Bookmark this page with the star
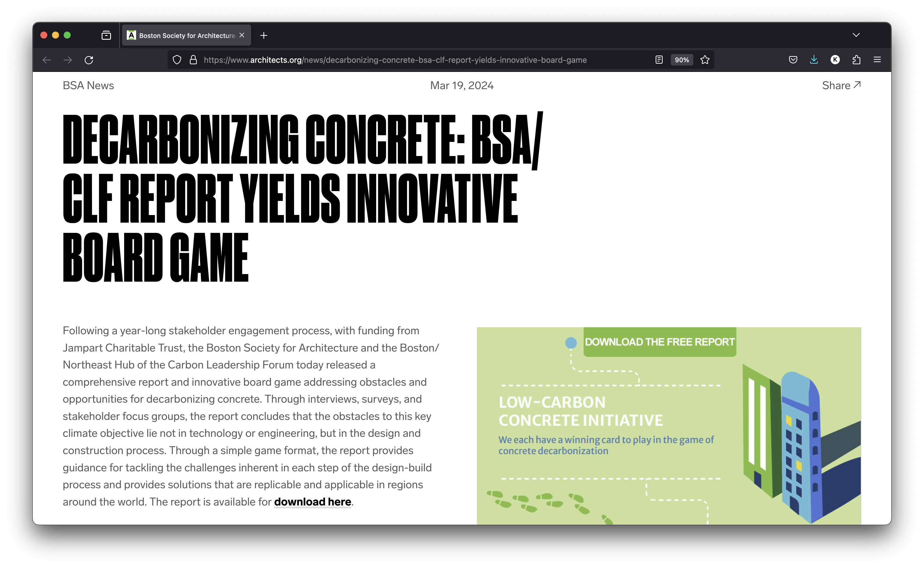 pyautogui.click(x=705, y=60)
